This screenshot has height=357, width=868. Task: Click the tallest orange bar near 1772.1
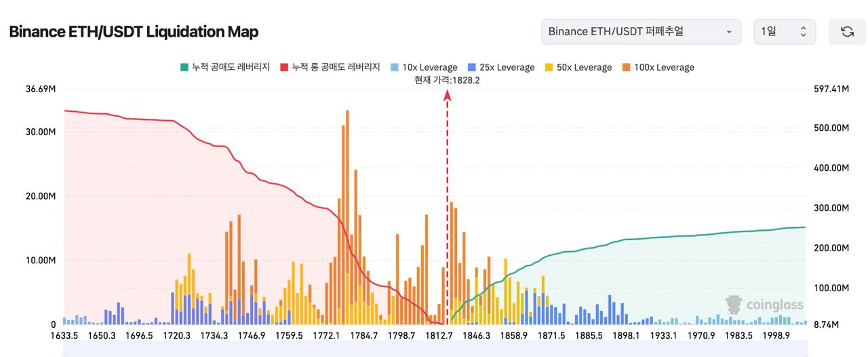point(347,217)
